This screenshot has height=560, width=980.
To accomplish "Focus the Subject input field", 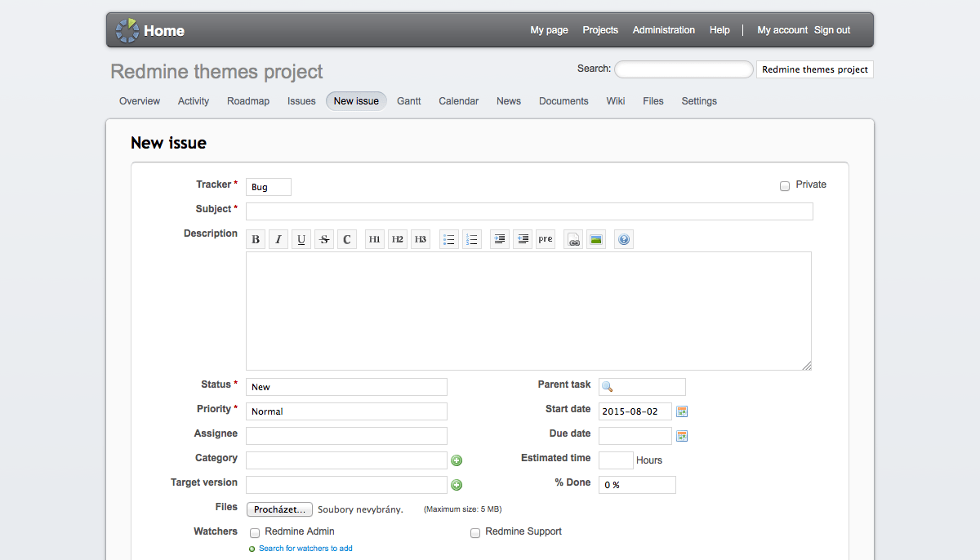I will coord(529,211).
